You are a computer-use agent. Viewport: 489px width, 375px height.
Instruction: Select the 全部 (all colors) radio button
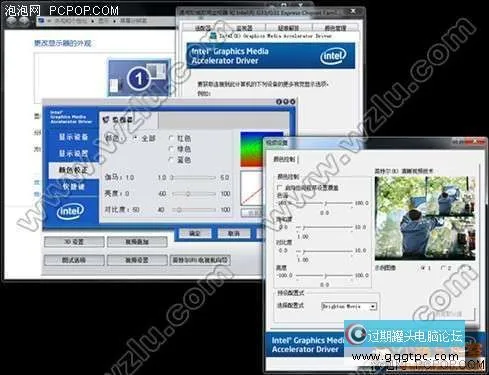click(x=135, y=138)
